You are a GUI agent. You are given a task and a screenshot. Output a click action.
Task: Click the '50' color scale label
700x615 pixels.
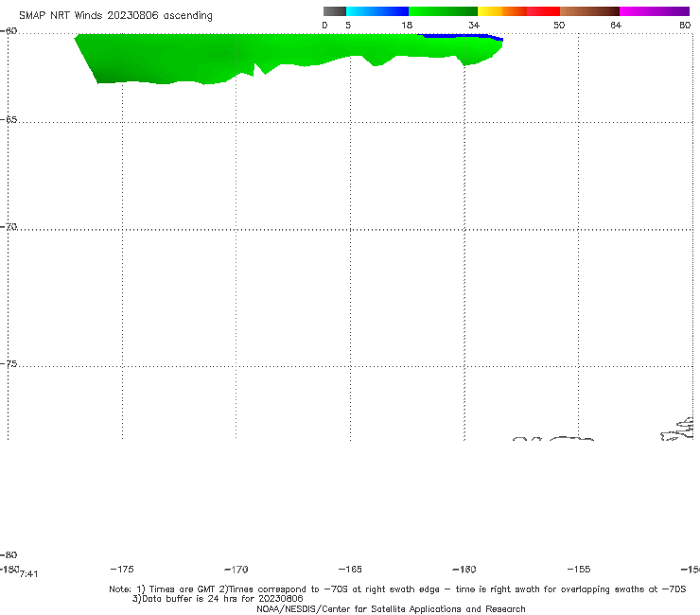click(x=559, y=25)
